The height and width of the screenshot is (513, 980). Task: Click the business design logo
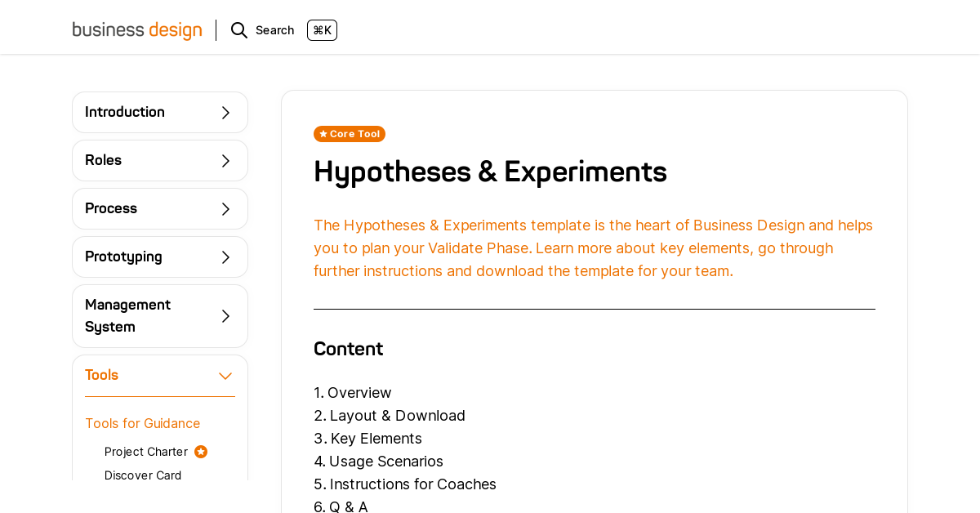(x=137, y=30)
